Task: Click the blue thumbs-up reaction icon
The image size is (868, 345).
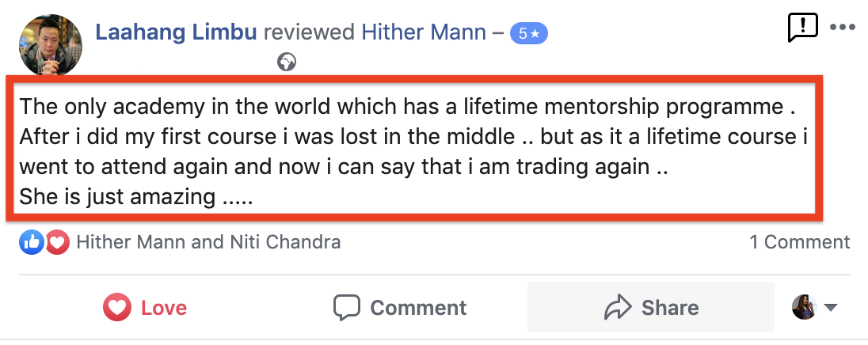Action: click(32, 242)
